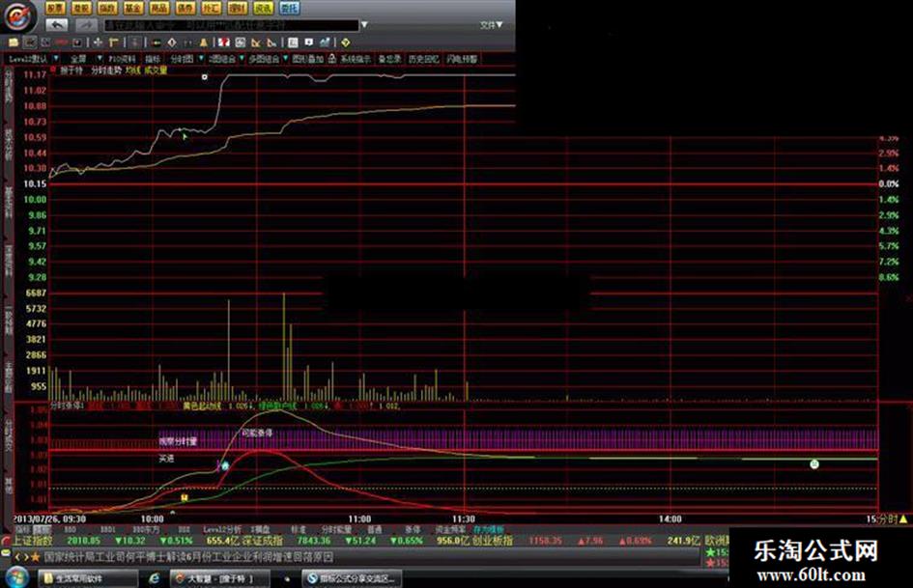Open the search box dropdown arrow

click(x=364, y=25)
